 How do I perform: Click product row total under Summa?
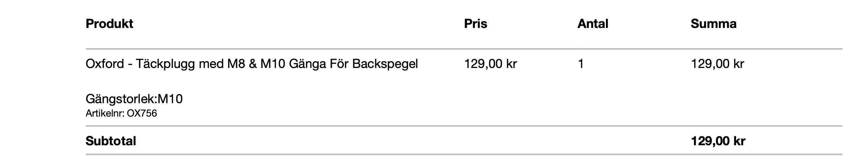[x=717, y=64]
